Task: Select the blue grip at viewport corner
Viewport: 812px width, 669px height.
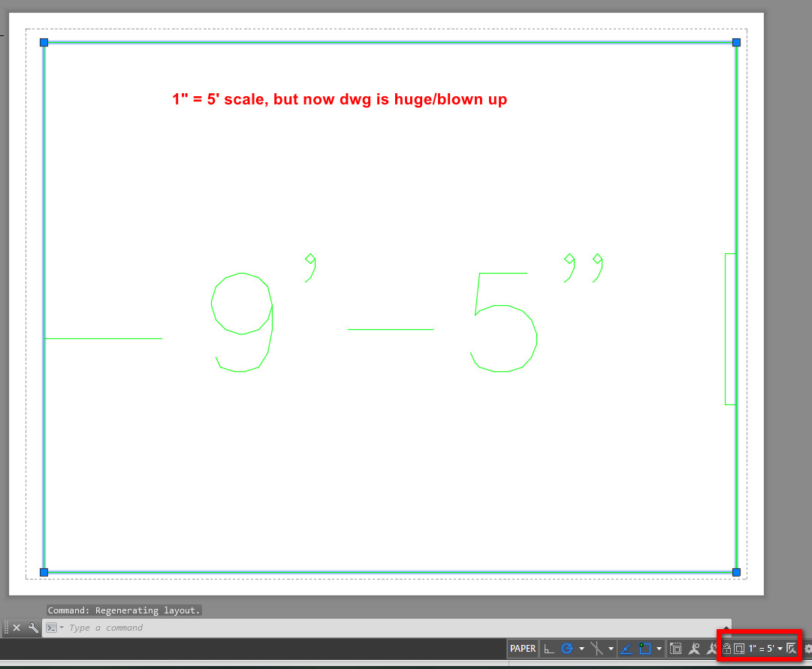Action: click(43, 42)
